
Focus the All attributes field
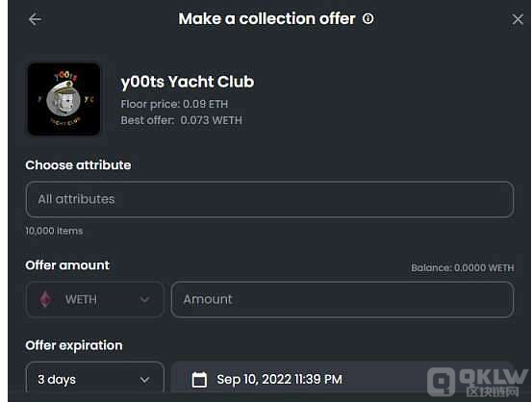click(x=269, y=199)
